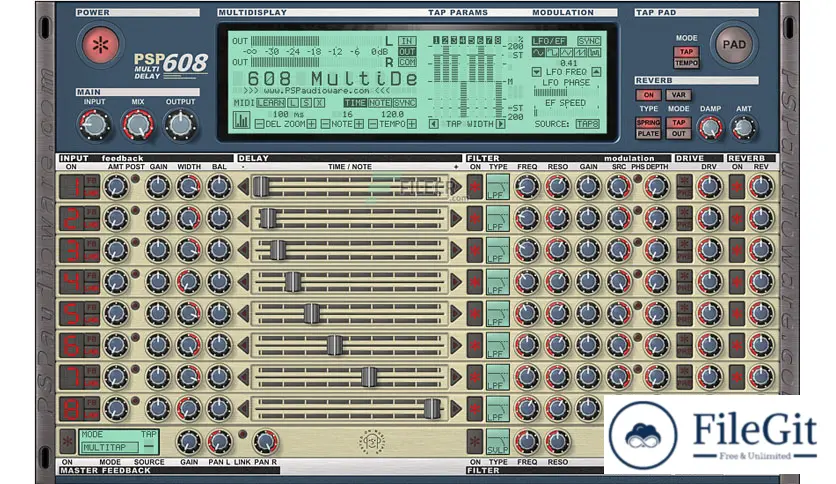
Task: Go to previous tap parameter with left arrow
Action: point(434,124)
